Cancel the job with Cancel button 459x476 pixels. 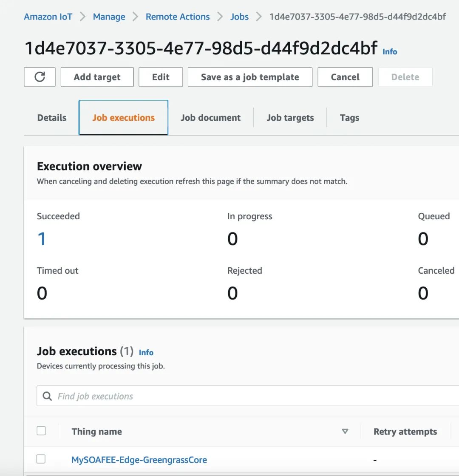point(345,77)
